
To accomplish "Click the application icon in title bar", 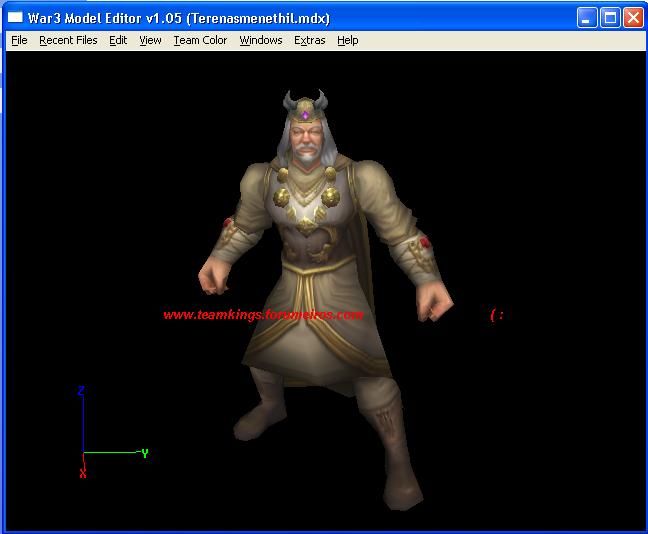I will coord(15,17).
